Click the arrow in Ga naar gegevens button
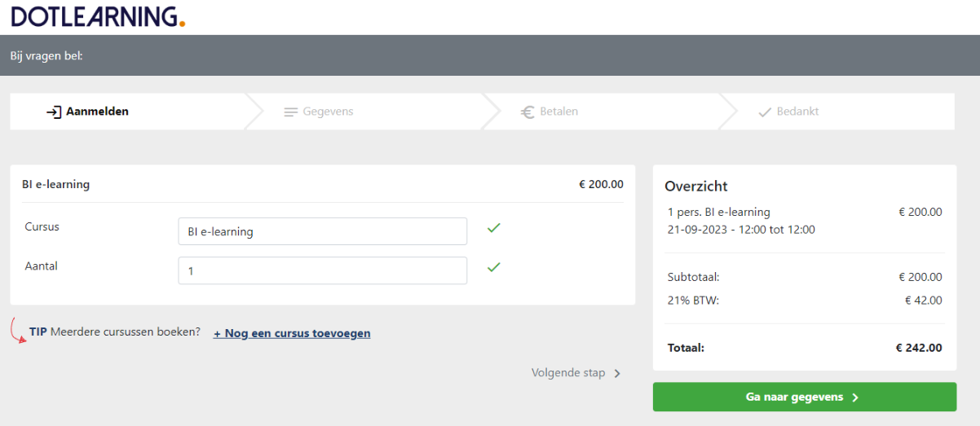 click(855, 397)
